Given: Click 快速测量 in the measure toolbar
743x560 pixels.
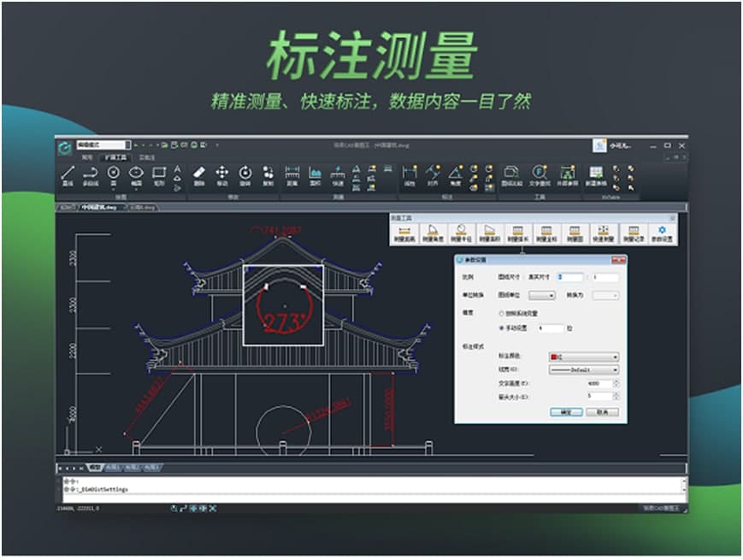Looking at the screenshot, I should tap(602, 233).
